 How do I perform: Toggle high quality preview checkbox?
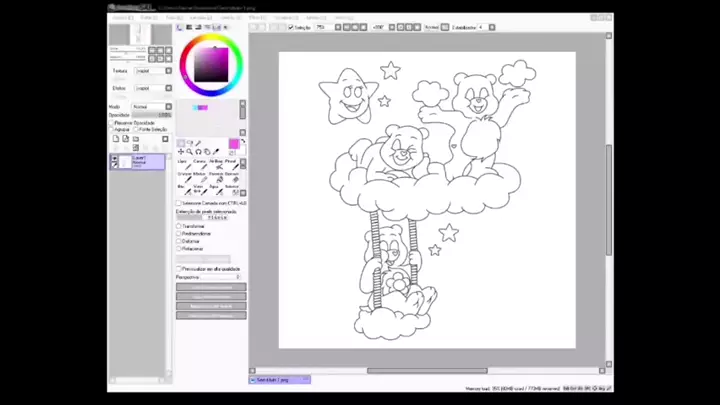point(179,269)
